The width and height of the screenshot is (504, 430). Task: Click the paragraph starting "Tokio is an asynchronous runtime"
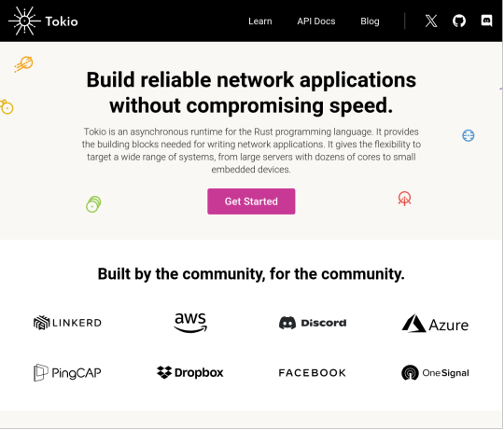251,150
